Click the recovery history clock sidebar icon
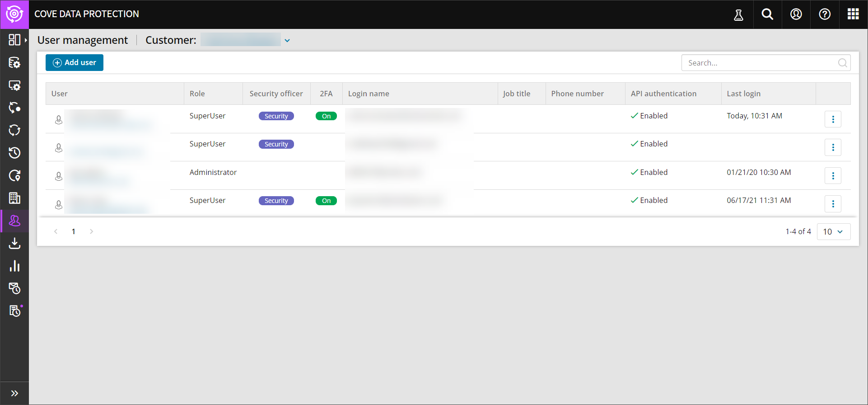 [x=14, y=153]
